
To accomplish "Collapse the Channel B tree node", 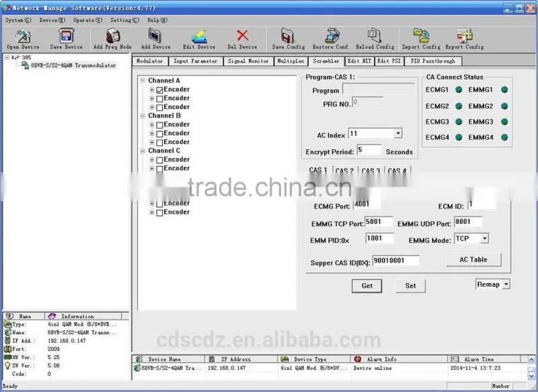I will coord(143,116).
